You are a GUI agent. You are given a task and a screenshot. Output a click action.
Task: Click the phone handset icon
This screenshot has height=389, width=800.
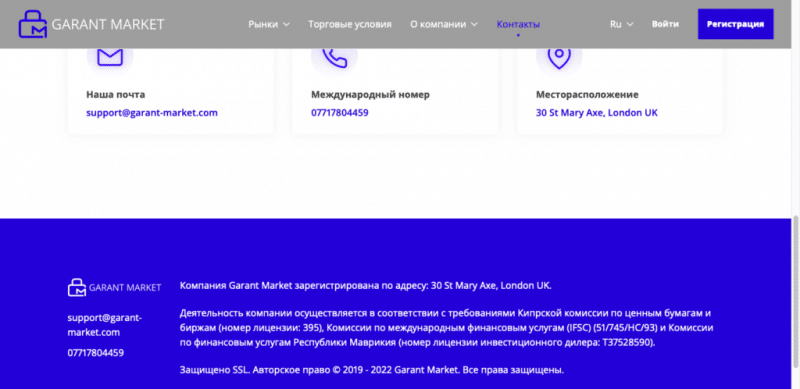pos(335,58)
